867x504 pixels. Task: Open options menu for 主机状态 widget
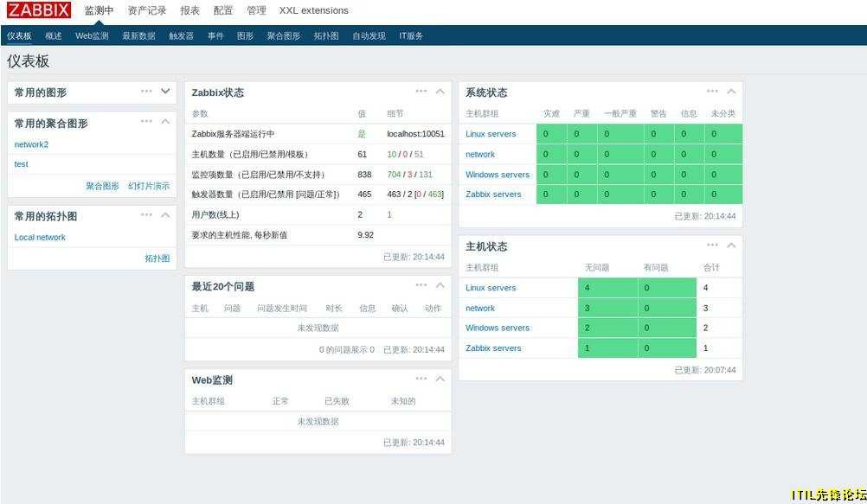(x=712, y=245)
